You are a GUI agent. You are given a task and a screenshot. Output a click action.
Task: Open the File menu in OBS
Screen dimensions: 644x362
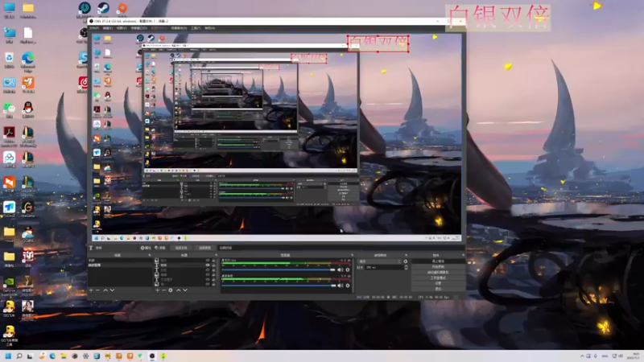click(x=94, y=28)
